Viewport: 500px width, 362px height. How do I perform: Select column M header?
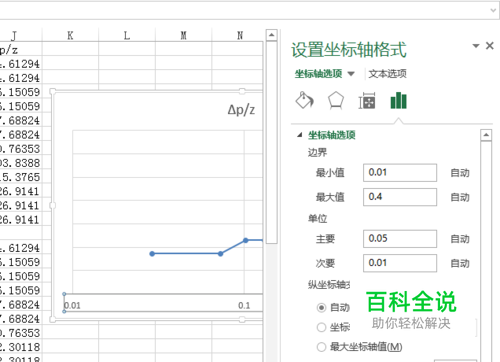tap(183, 35)
